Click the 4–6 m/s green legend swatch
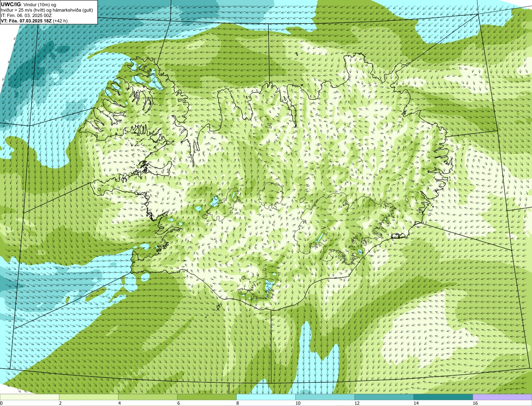This screenshot has width=532, height=406. click(x=148, y=397)
